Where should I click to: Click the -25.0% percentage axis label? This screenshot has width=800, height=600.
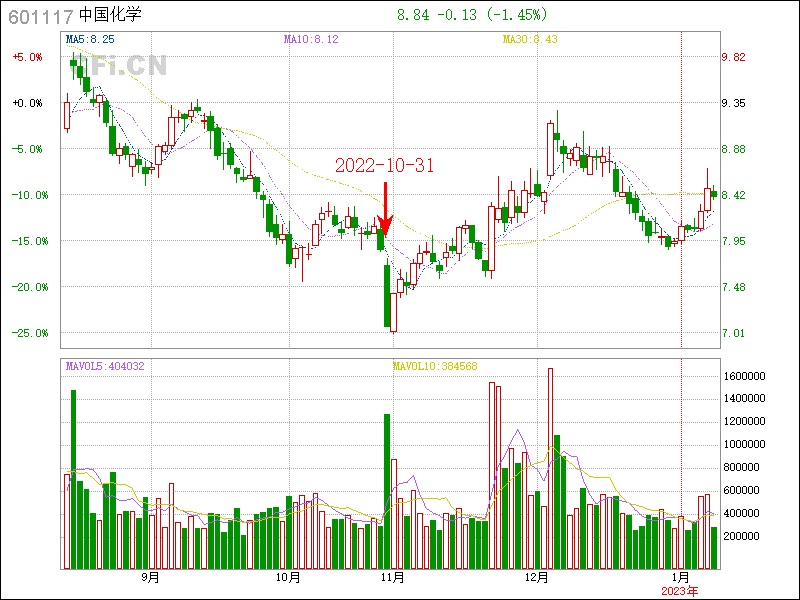click(26, 333)
